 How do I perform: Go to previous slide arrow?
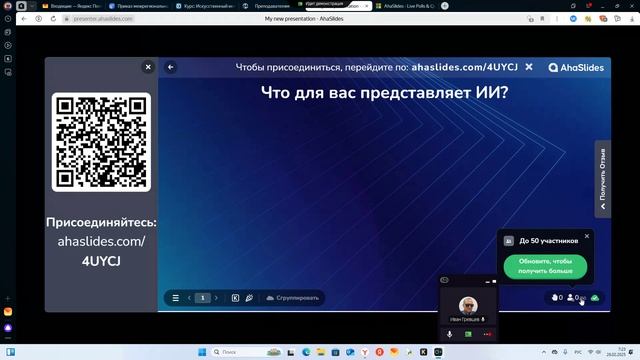[189, 298]
